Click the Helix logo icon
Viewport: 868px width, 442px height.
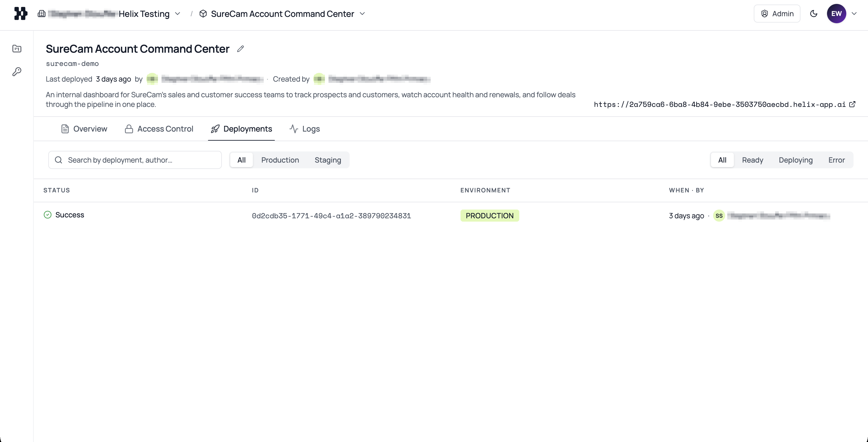tap(21, 14)
